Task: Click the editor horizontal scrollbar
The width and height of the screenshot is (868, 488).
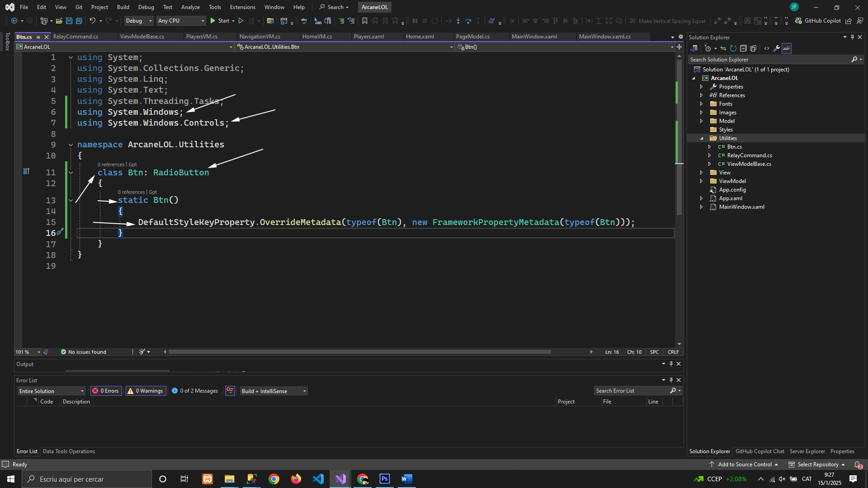Action: 359,352
